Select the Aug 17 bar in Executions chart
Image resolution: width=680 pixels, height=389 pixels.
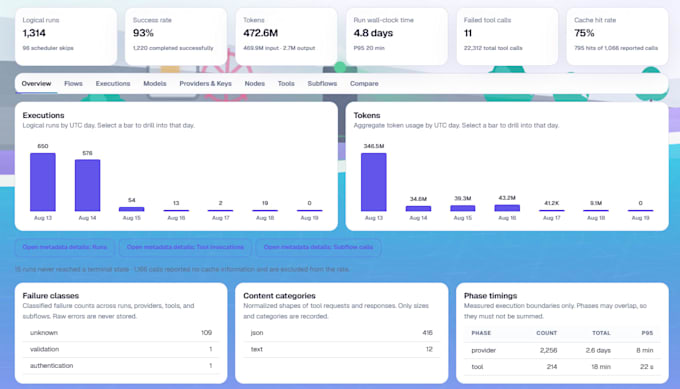pyautogui.click(x=221, y=210)
